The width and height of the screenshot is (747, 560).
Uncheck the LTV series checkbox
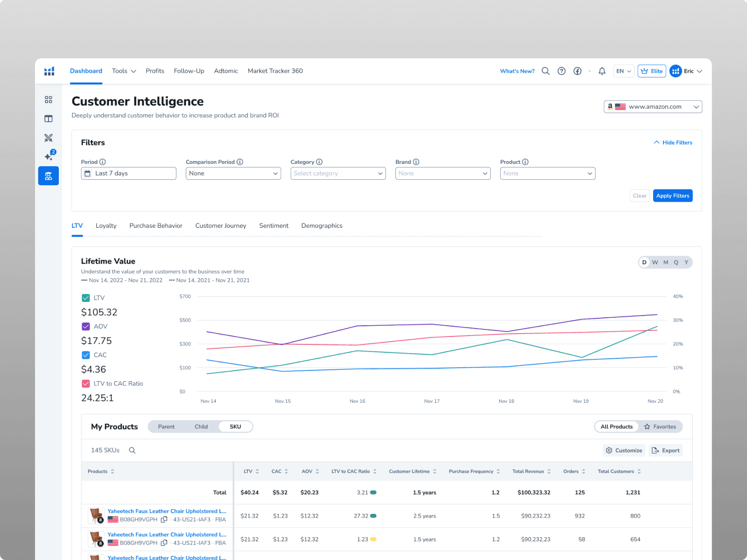tap(86, 298)
